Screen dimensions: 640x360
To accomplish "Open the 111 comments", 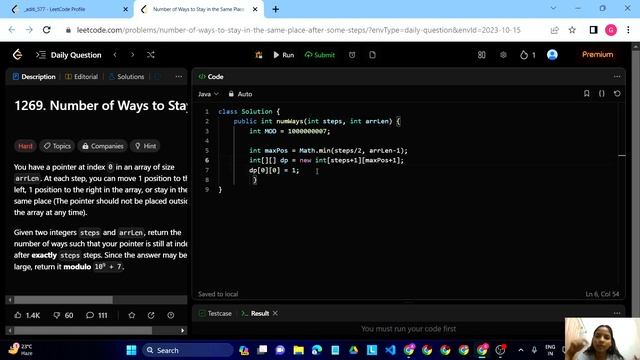I will tap(97, 315).
